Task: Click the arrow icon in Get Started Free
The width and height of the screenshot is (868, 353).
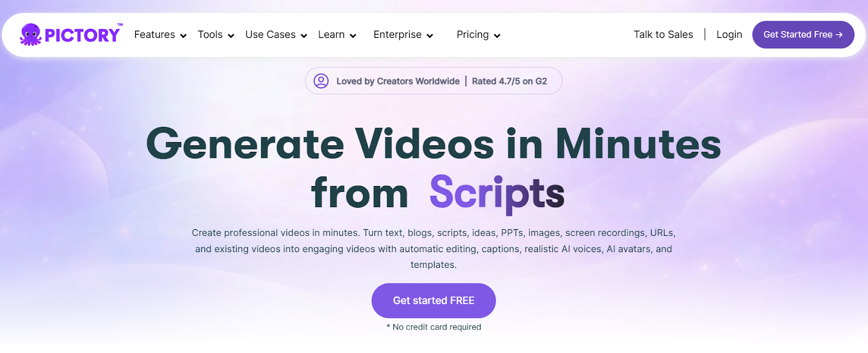Action: (839, 35)
